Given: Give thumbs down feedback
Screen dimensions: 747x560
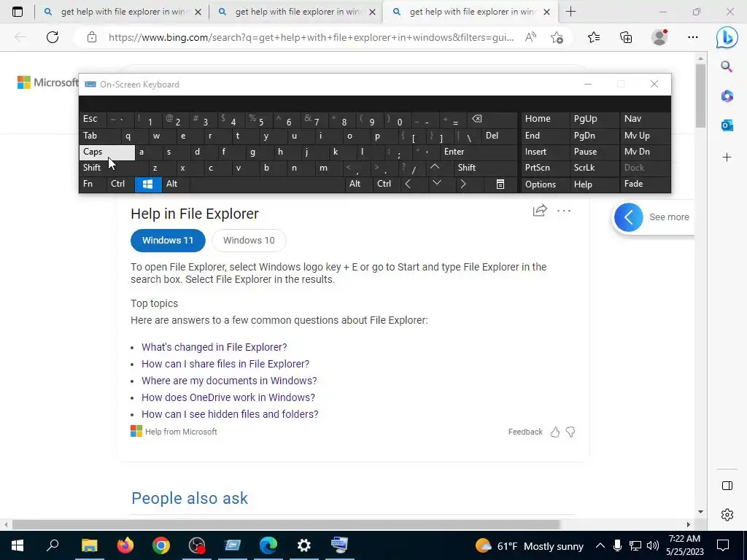Looking at the screenshot, I should click(570, 432).
